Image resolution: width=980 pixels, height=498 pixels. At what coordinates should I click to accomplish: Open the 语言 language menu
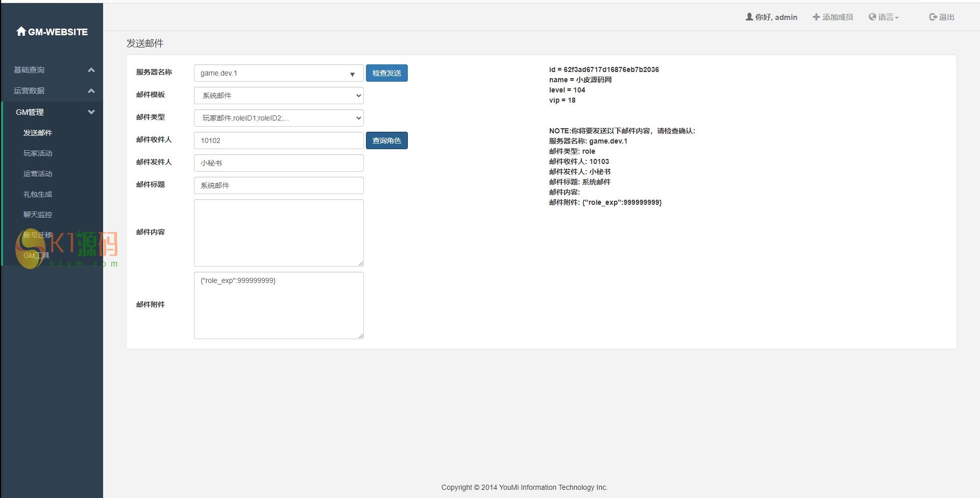pos(884,17)
